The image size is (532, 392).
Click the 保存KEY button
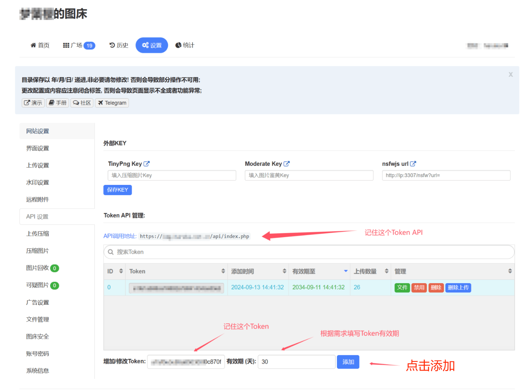click(118, 190)
